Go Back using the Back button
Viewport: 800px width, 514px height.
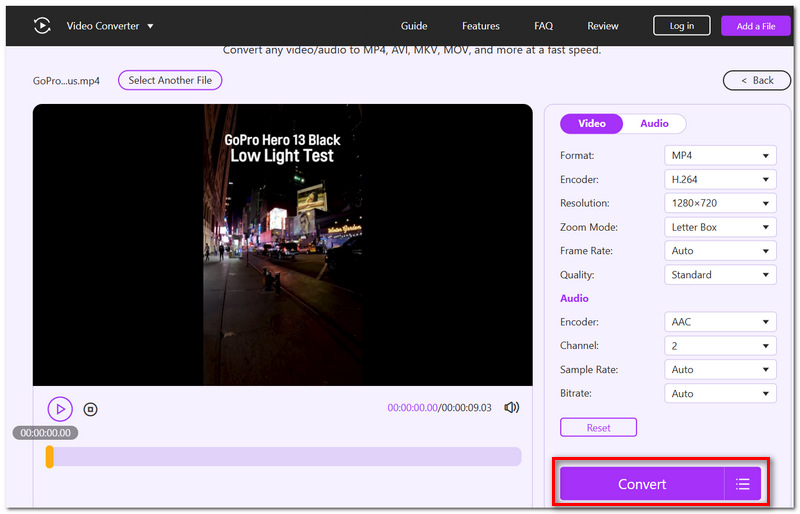[757, 81]
